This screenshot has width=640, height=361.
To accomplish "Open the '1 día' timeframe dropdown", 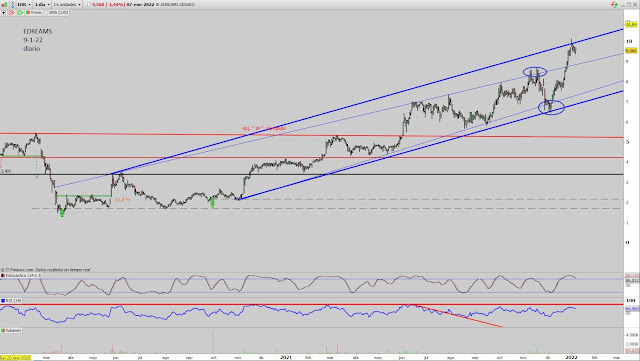I will pos(42,4).
